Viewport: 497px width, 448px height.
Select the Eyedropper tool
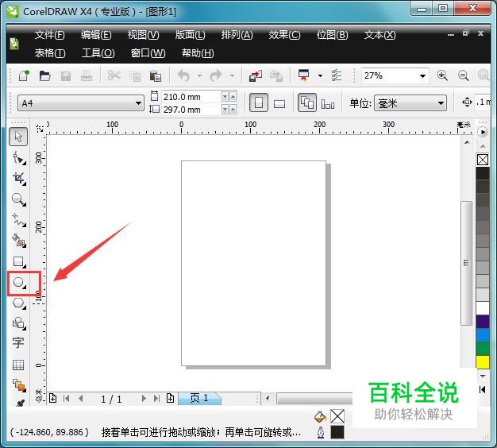coord(20,403)
